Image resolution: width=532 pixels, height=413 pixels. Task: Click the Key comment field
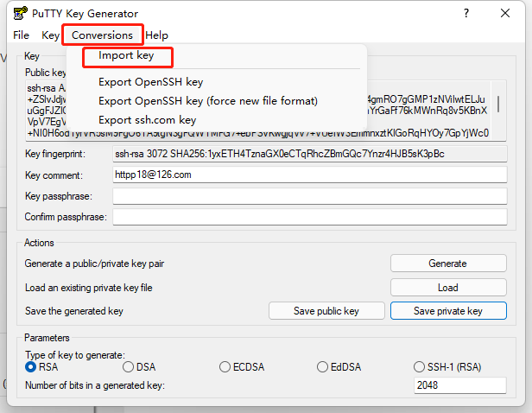point(310,175)
